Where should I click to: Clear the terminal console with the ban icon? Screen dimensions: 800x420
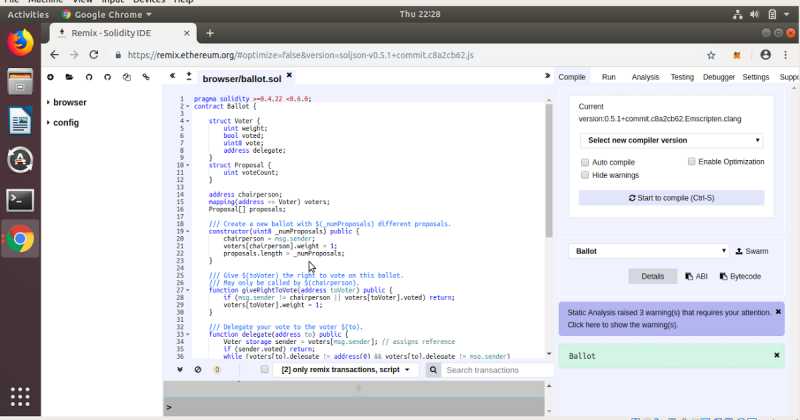click(x=198, y=369)
